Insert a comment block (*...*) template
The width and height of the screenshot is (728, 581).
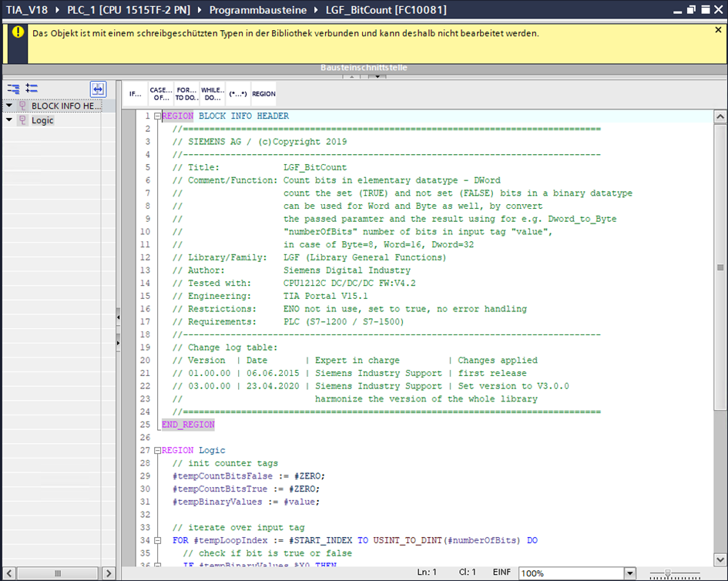237,94
